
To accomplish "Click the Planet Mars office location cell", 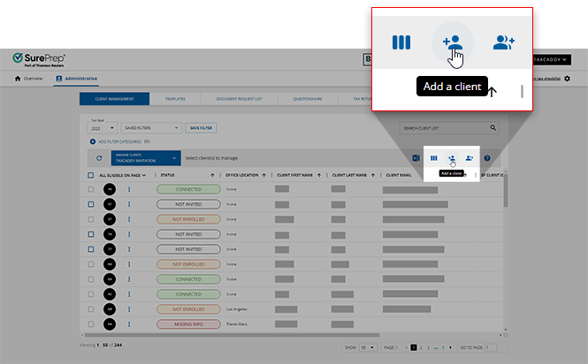I will 237,324.
